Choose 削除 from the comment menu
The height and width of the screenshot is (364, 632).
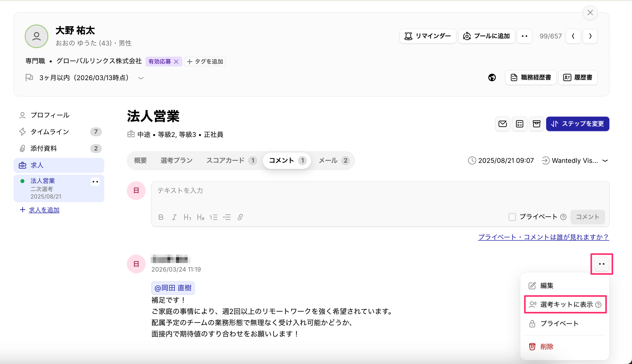(546, 347)
